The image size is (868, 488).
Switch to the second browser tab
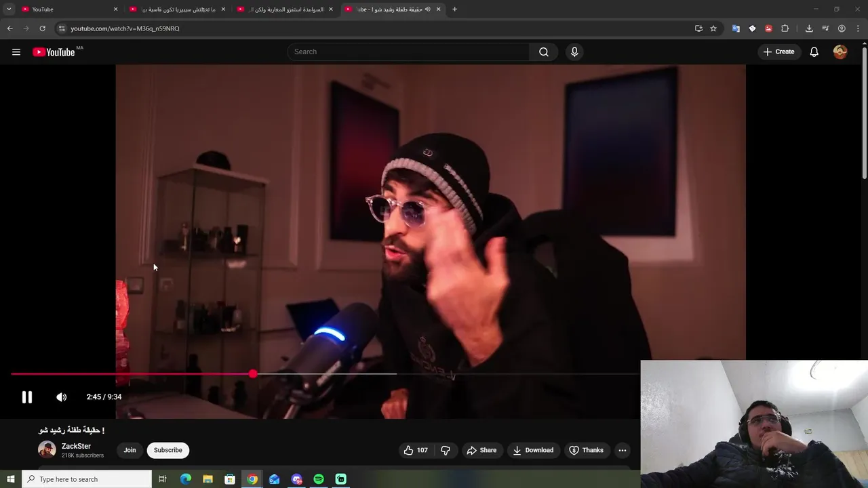click(176, 9)
